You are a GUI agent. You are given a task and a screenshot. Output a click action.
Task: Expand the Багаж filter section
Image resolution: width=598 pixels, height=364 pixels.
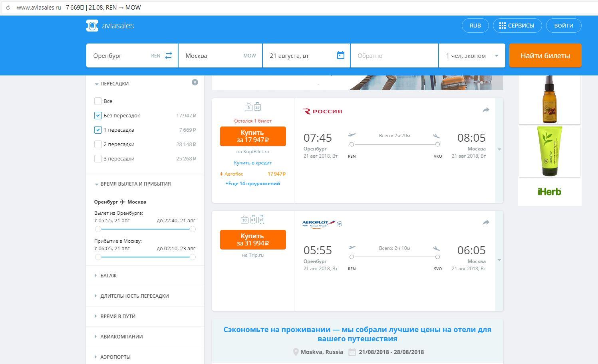point(108,275)
